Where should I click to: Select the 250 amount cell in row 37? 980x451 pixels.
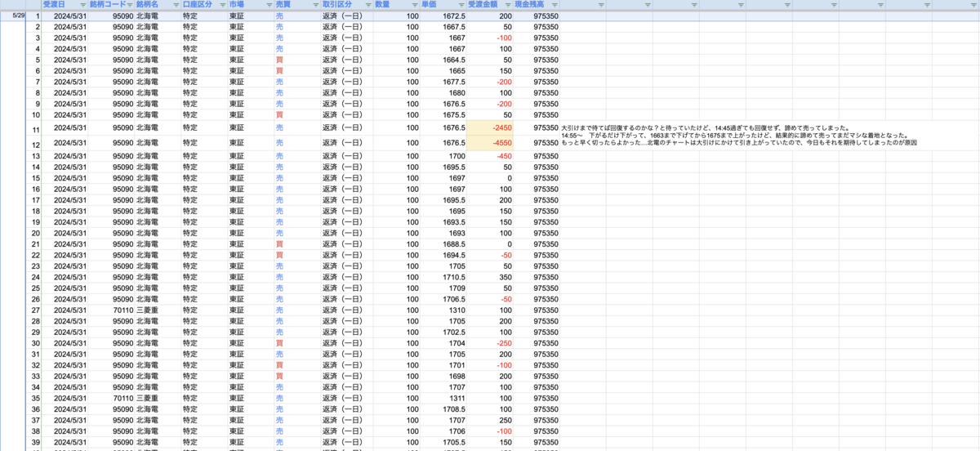pos(490,421)
